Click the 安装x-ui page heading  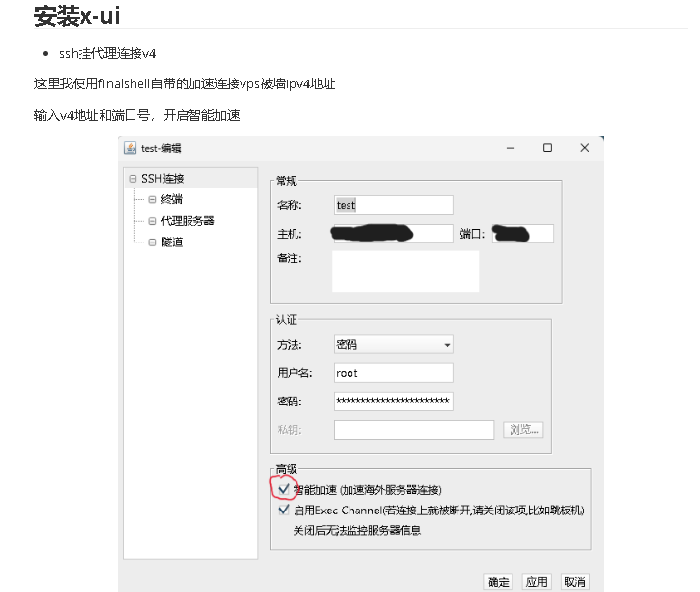pyautogui.click(x=78, y=16)
